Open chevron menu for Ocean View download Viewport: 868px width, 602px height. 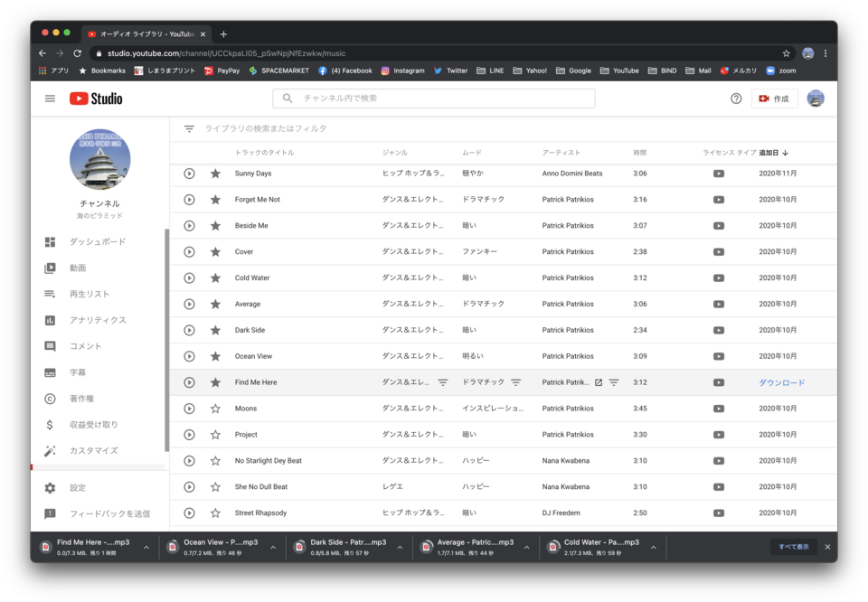(x=273, y=547)
